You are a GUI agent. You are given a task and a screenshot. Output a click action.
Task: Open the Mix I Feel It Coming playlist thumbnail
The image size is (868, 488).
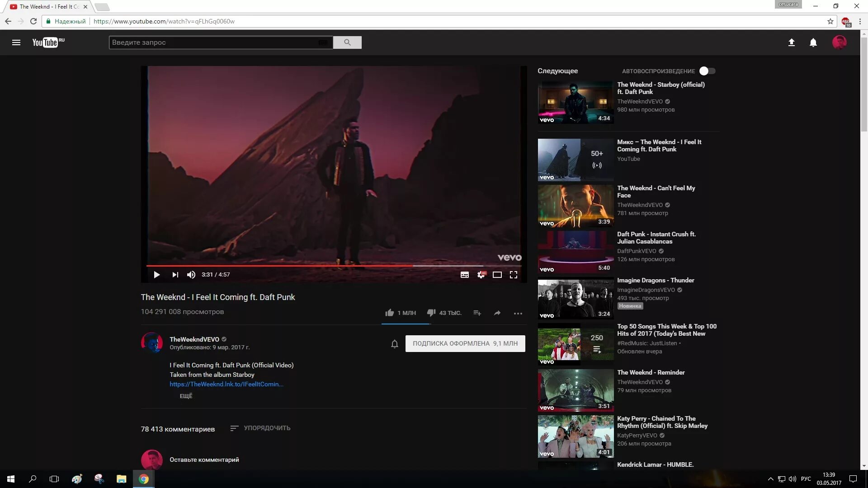(x=576, y=160)
